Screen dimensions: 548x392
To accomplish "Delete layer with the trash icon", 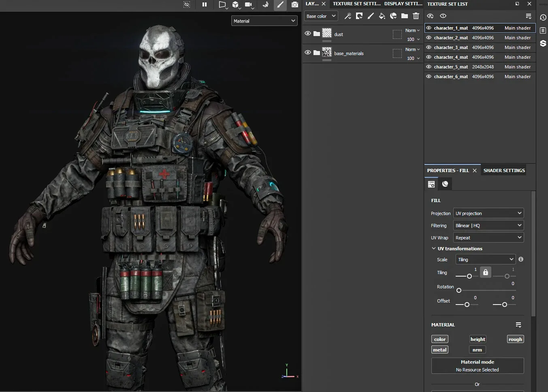I will click(x=416, y=16).
